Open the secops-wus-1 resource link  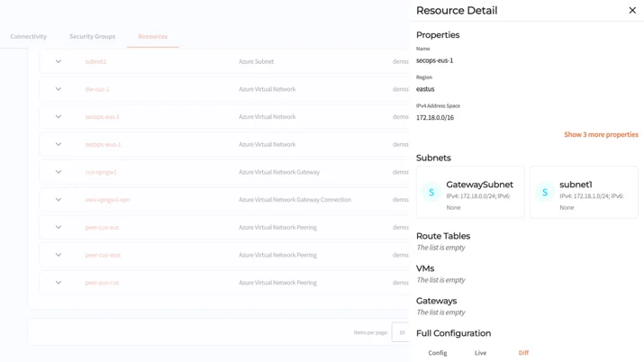click(x=103, y=144)
